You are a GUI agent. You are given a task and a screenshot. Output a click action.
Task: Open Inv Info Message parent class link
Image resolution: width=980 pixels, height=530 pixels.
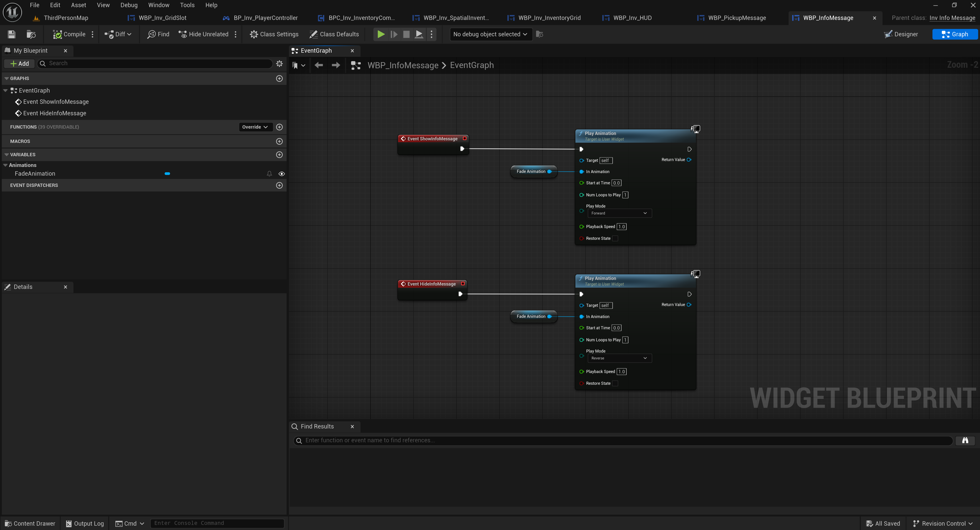pyautogui.click(x=952, y=18)
